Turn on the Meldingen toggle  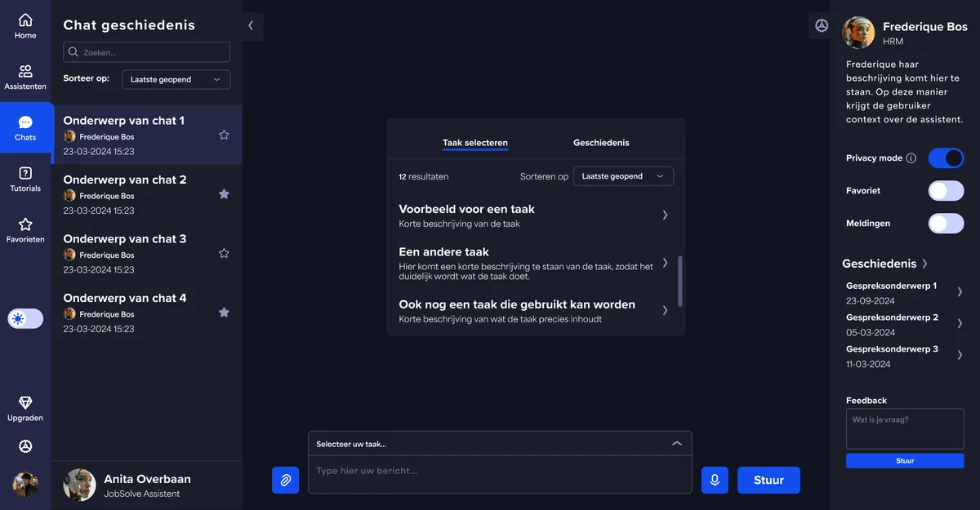[946, 223]
